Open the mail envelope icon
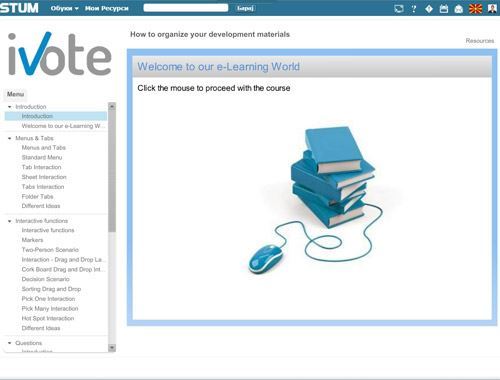This screenshot has height=380, width=500. click(459, 9)
